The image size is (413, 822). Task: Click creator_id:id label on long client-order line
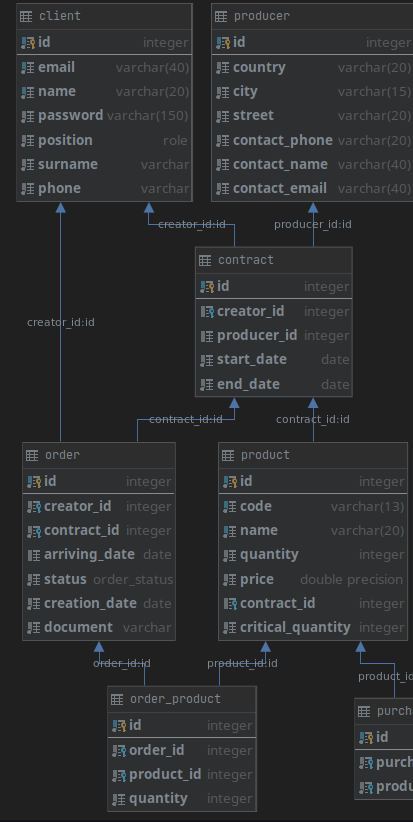[61, 322]
